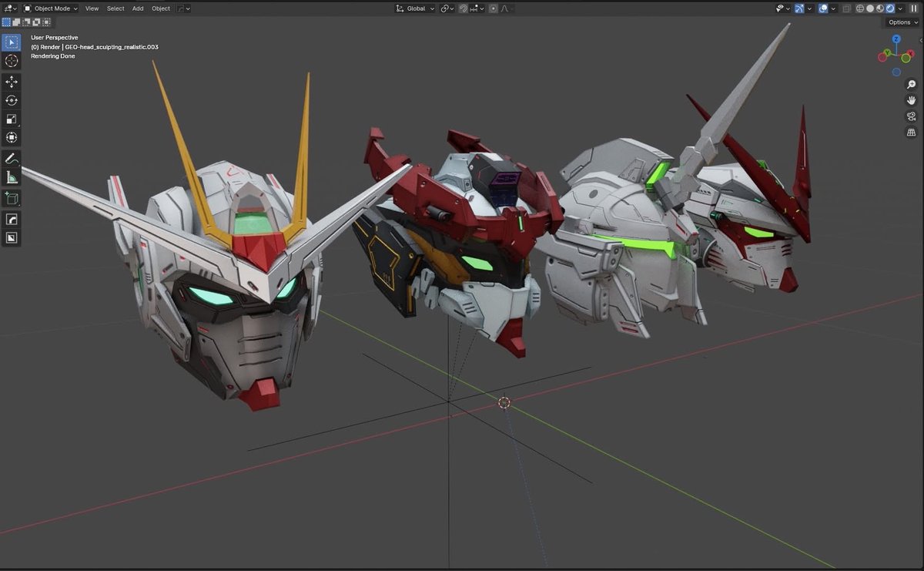Select the Cursor tool

[12, 61]
